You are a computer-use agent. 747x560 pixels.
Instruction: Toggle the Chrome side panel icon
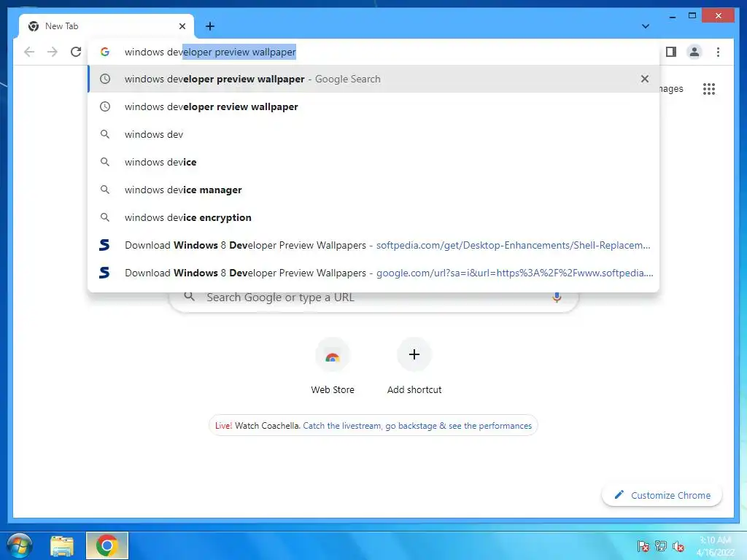[671, 52]
